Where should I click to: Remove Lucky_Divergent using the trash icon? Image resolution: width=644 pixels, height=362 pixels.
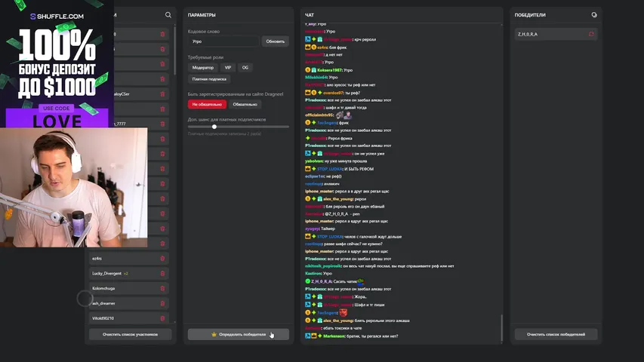tap(162, 274)
